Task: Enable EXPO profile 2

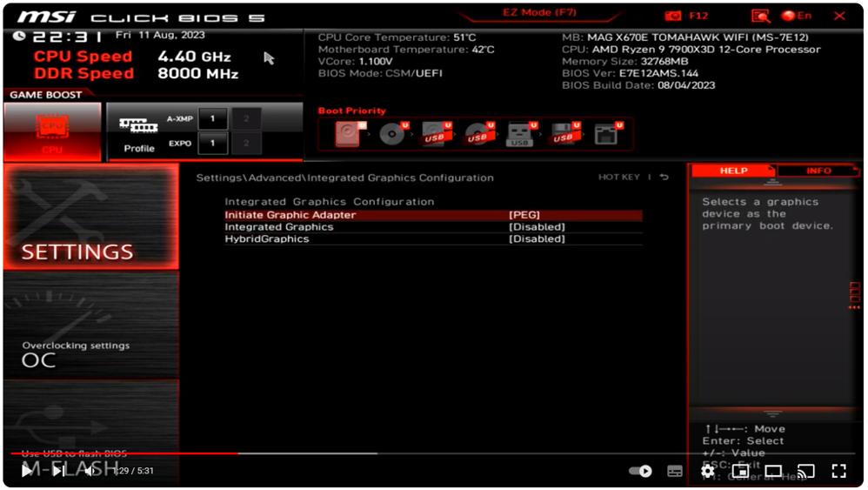Action: pos(246,144)
